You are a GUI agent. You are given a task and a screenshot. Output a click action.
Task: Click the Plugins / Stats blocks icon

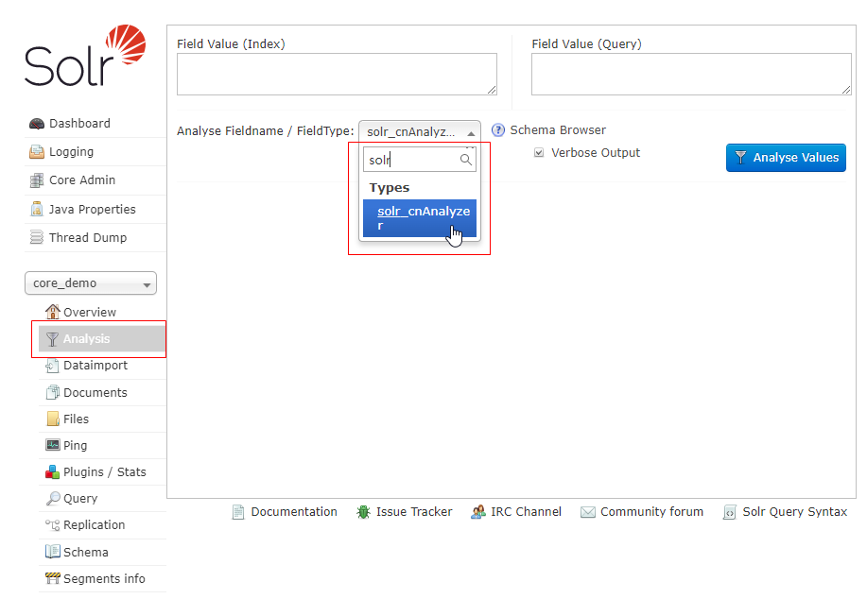(53, 472)
